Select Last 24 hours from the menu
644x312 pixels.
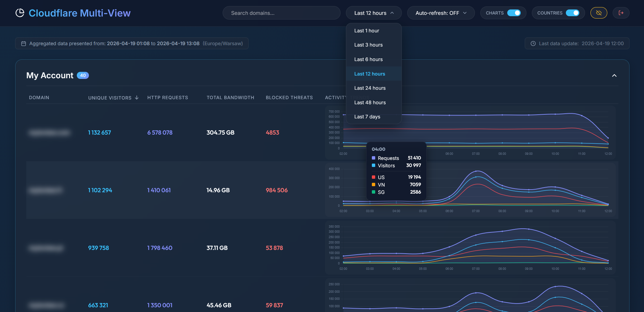pos(370,88)
